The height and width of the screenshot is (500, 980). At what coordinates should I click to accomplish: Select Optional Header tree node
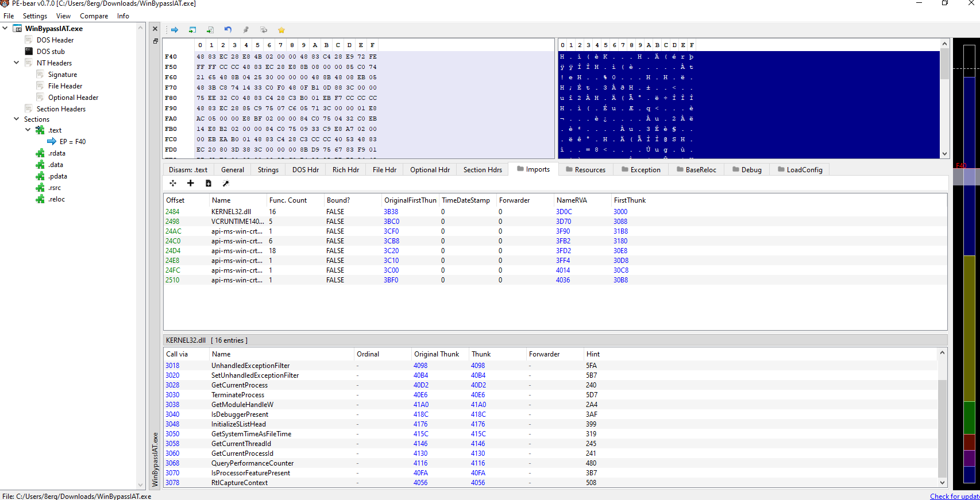[73, 98]
